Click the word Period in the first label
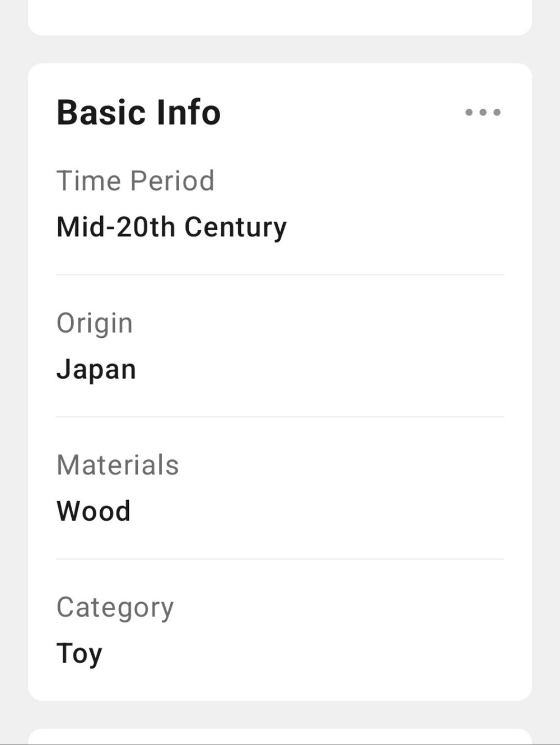Screen dimensions: 560x745 coord(172,181)
